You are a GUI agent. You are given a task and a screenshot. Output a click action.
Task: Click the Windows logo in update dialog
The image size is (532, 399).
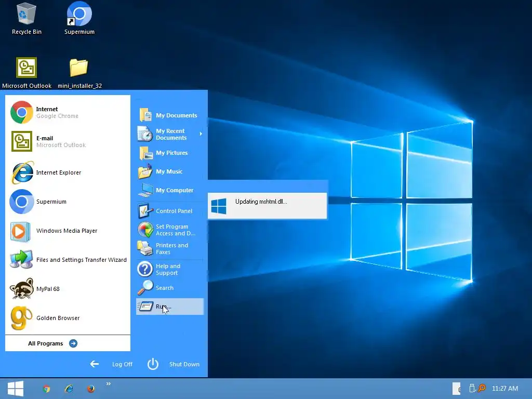(219, 206)
